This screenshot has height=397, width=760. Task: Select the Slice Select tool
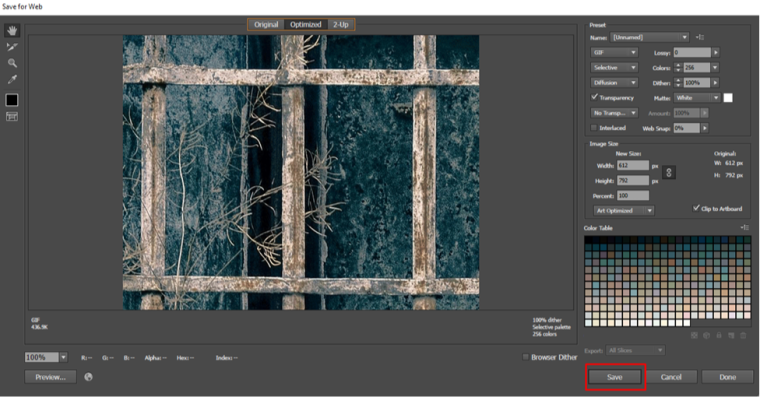click(x=12, y=47)
